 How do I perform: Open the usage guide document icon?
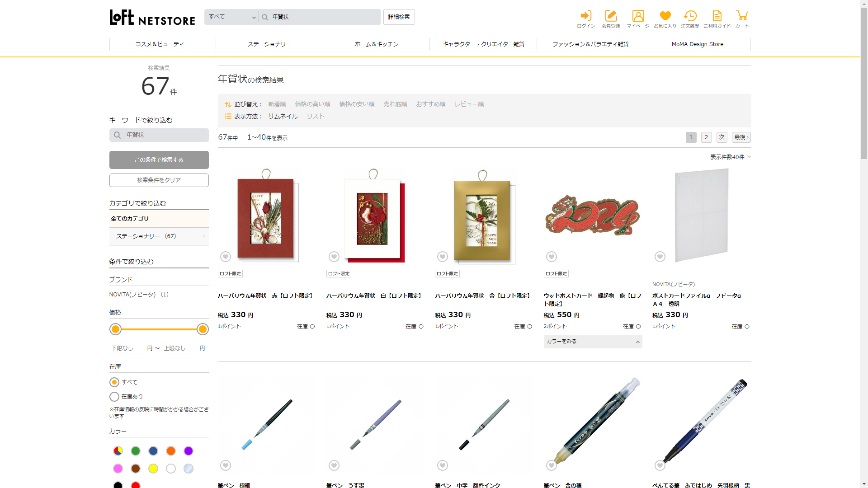(x=717, y=16)
